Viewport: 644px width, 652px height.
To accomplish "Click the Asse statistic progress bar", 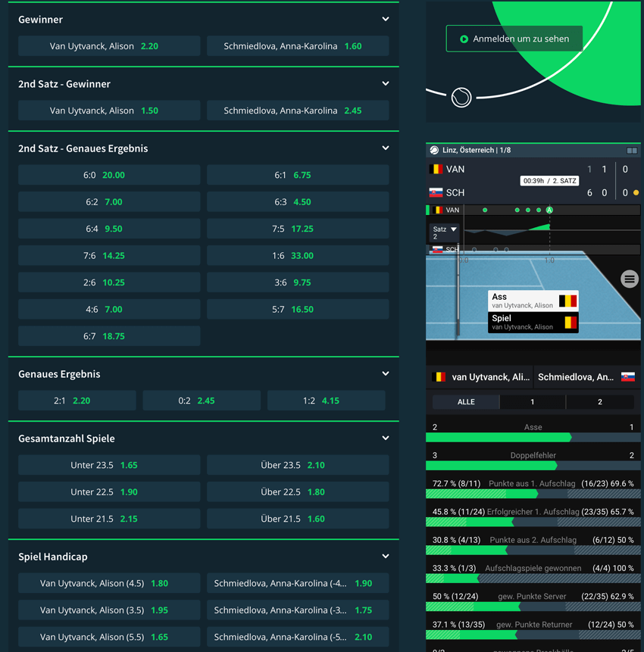I will (533, 438).
